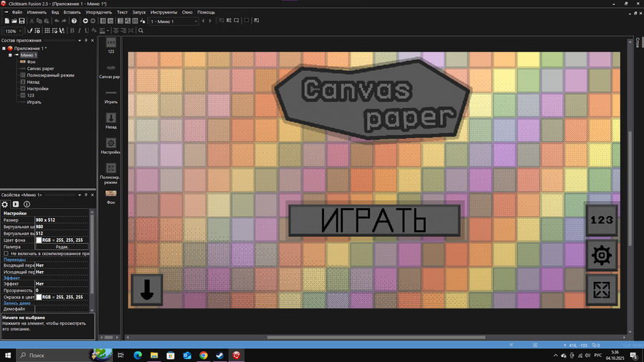
Task: Click the center align text icon
Action: click(116, 31)
